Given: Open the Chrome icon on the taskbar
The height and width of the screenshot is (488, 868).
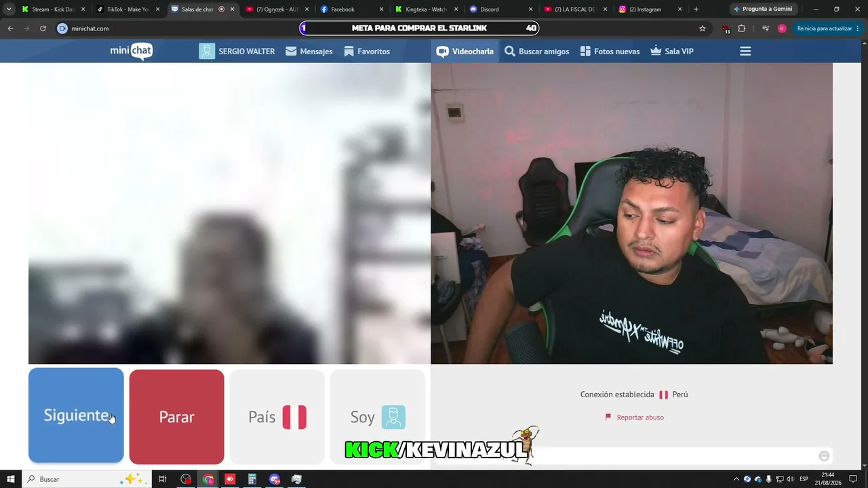Looking at the screenshot, I should tap(208, 479).
